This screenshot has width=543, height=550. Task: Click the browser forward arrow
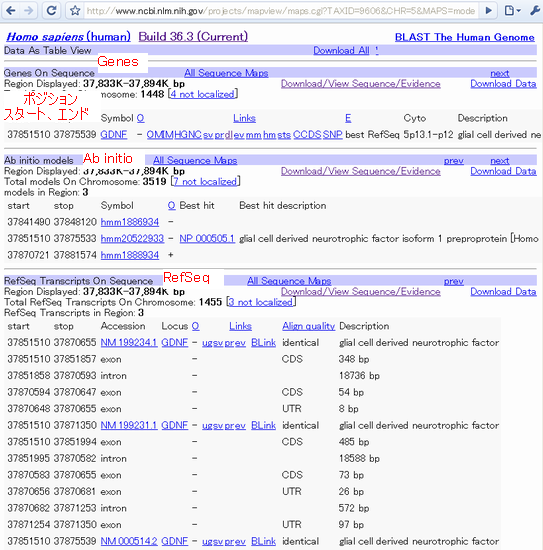29,11
